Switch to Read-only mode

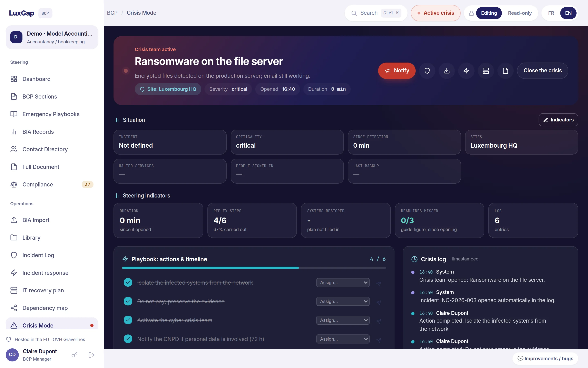click(520, 13)
